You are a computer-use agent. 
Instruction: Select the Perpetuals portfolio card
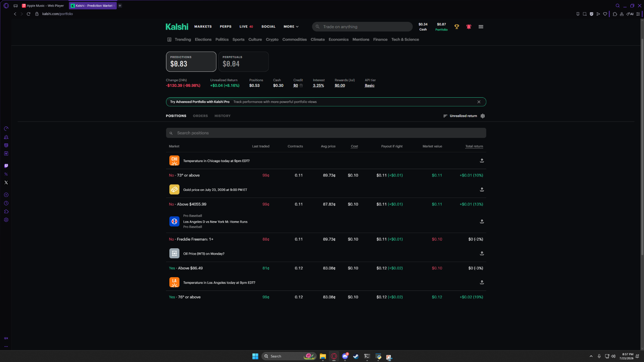pos(244,62)
